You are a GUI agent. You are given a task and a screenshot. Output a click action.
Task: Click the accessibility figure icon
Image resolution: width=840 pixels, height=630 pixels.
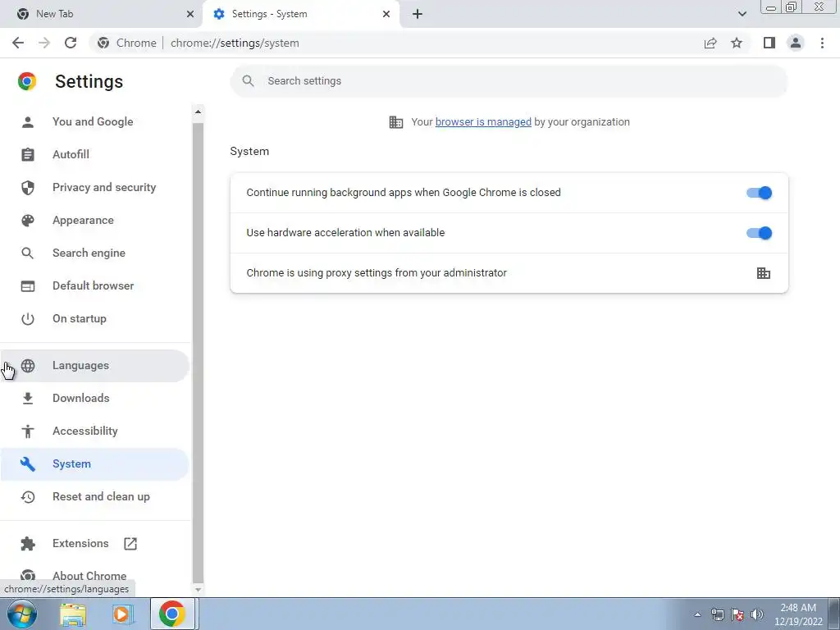[28, 431]
